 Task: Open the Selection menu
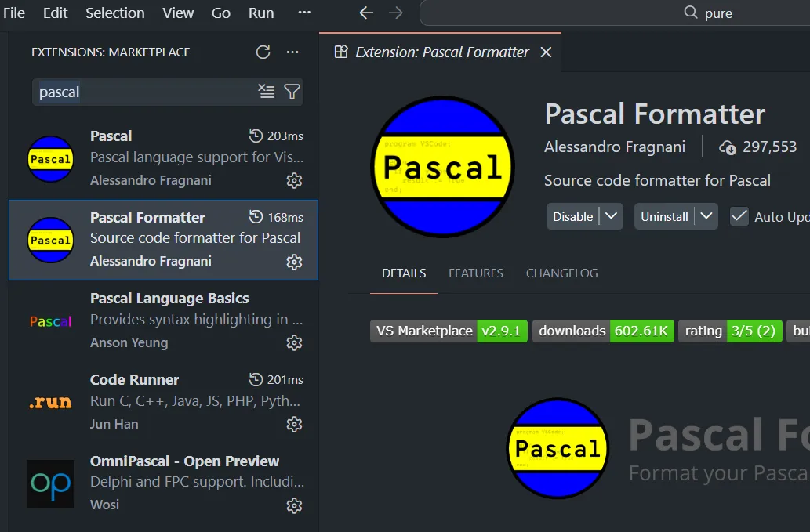click(x=114, y=13)
